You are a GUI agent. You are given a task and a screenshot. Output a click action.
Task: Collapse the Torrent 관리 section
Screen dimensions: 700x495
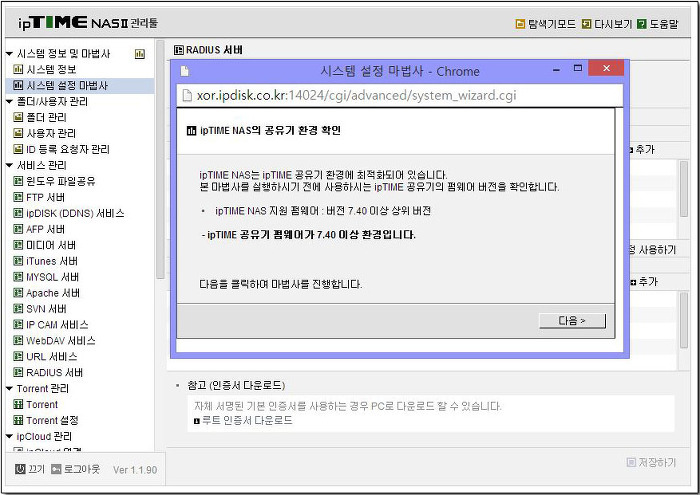point(9,389)
